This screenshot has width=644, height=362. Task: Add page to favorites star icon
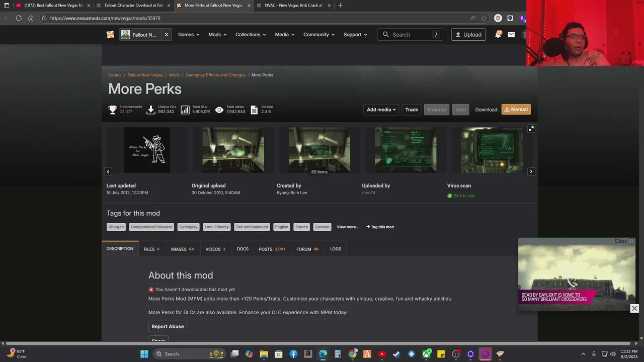tap(484, 18)
